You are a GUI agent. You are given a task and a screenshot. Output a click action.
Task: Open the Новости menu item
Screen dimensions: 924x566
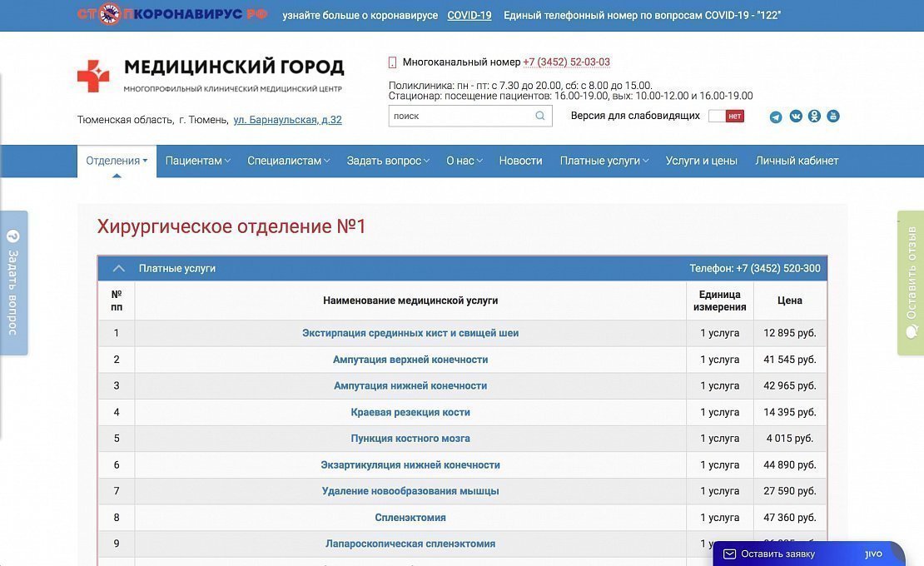click(x=520, y=161)
